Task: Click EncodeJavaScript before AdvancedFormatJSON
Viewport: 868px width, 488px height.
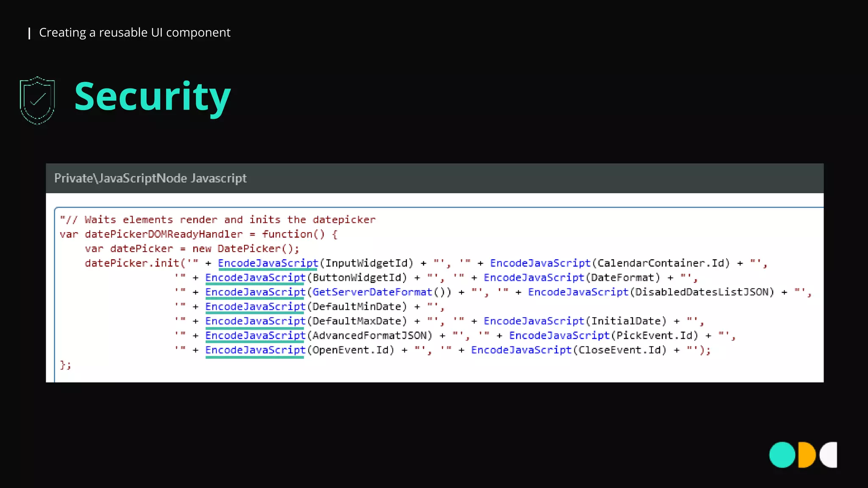Action: coord(255,335)
